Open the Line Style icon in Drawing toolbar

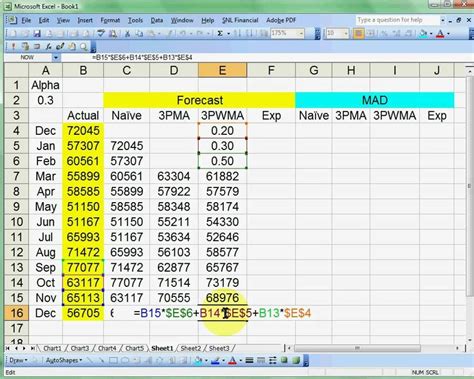pyautogui.click(x=249, y=360)
